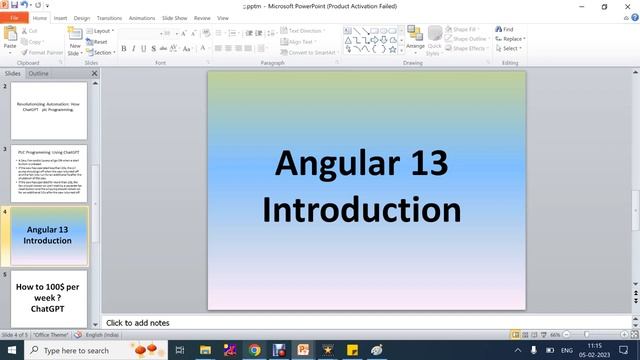The image size is (640, 360).
Task: Start Slide Show from status bar
Action: point(544,335)
